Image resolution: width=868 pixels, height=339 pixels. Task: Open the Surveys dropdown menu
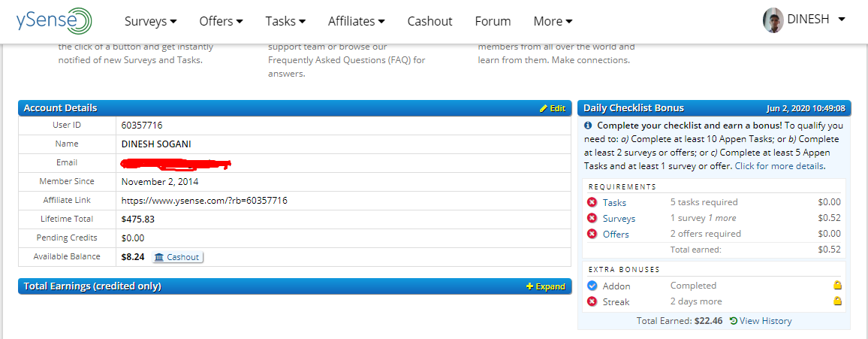click(151, 21)
